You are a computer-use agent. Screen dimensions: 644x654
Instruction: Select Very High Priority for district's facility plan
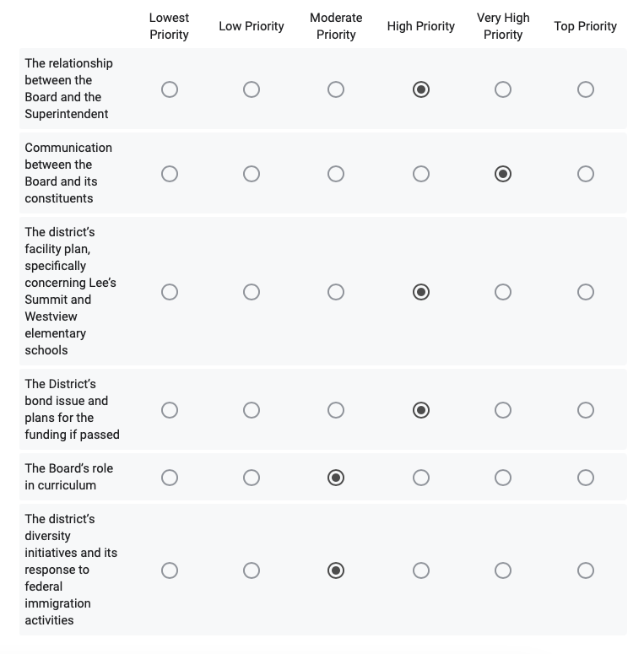(x=503, y=292)
